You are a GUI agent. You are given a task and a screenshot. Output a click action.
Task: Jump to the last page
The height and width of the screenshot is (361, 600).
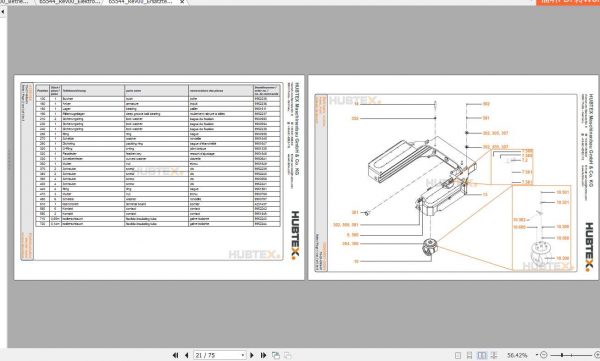click(x=263, y=355)
